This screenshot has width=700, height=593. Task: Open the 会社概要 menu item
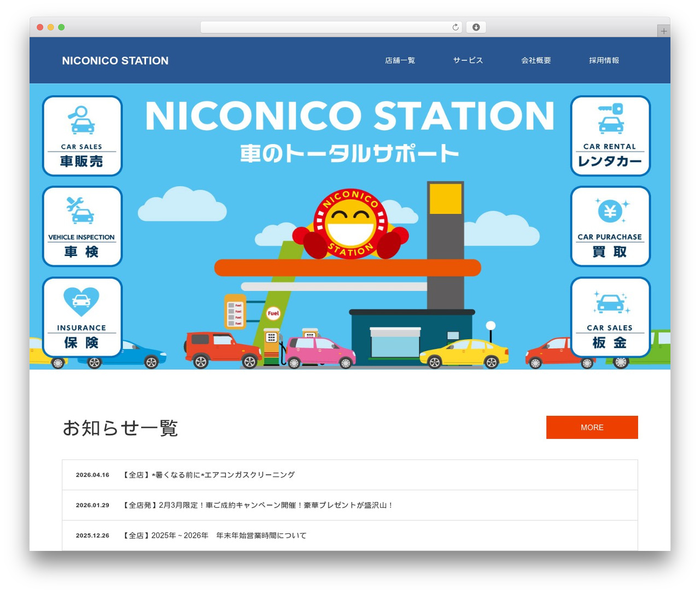point(536,61)
